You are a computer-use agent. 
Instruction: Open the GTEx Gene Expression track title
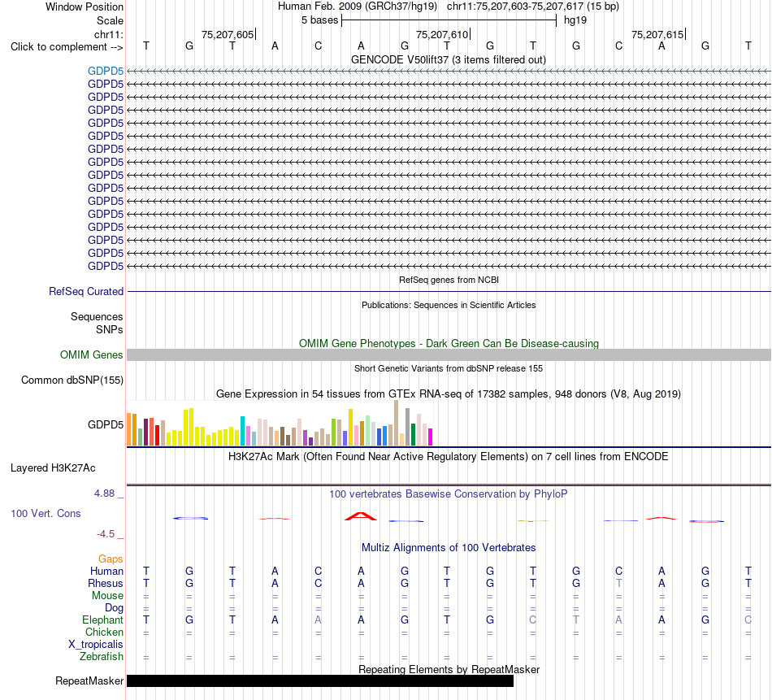tap(449, 394)
